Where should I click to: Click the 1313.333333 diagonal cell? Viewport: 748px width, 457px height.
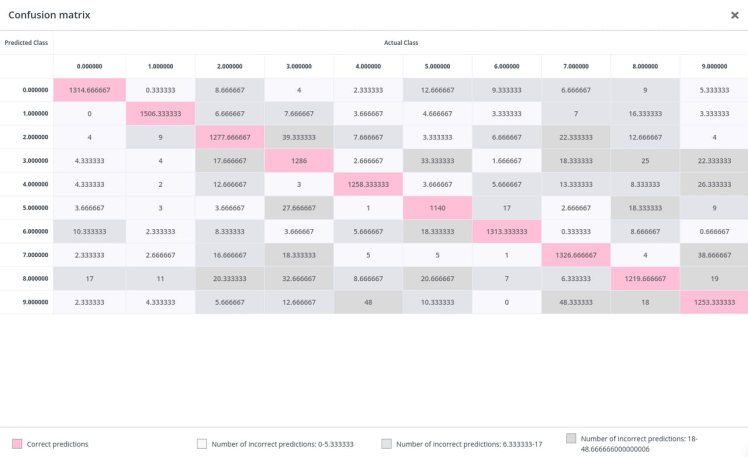click(507, 231)
